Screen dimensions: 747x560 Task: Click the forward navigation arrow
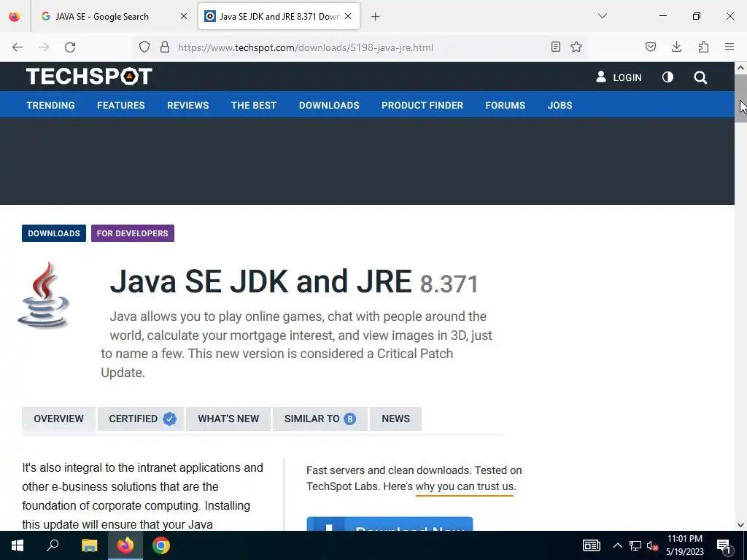click(44, 47)
